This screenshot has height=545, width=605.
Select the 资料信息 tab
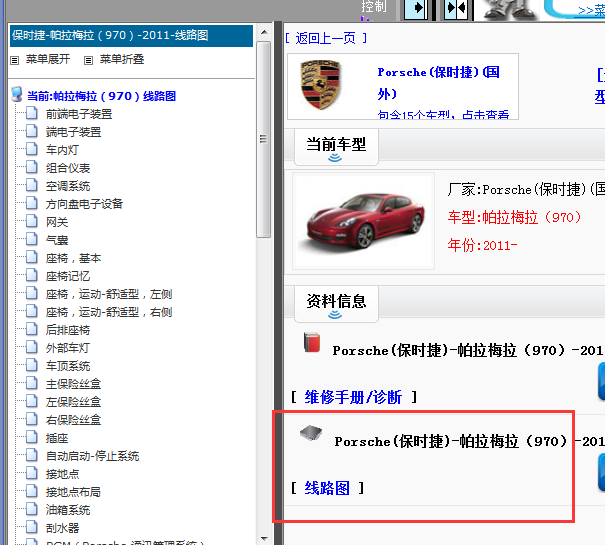coord(336,304)
